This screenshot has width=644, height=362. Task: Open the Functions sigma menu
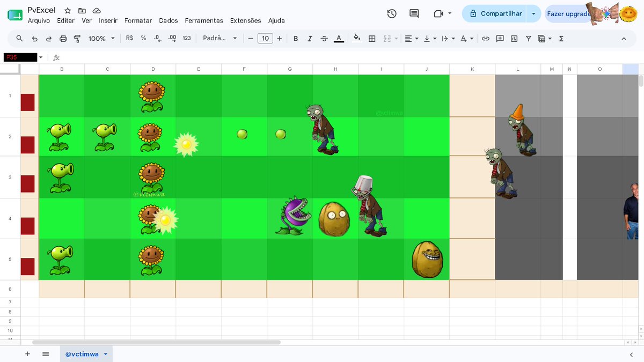[561, 39]
